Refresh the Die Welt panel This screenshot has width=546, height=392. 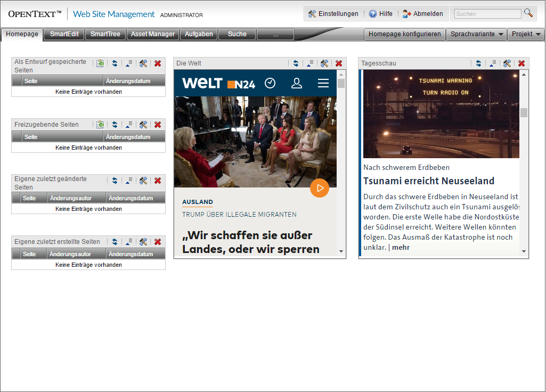pos(296,63)
